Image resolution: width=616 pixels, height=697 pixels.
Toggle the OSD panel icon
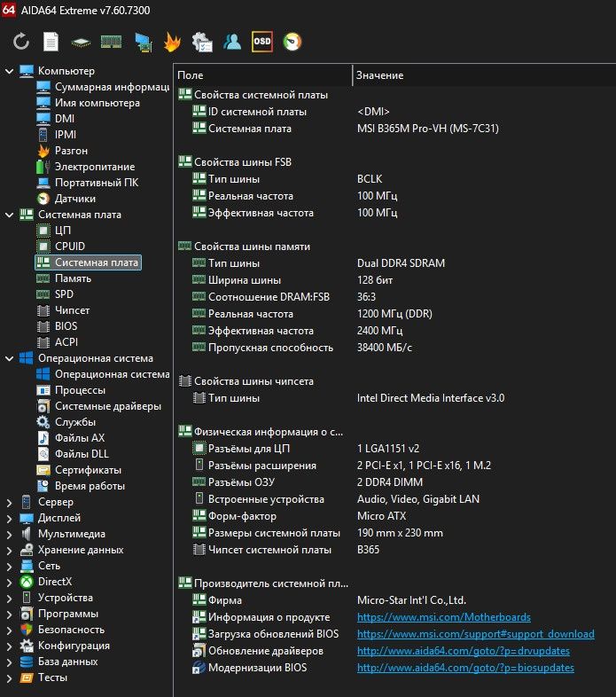click(262, 42)
